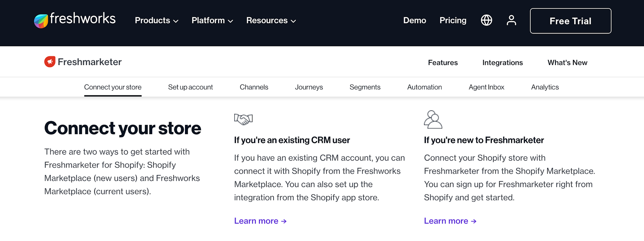Image resolution: width=644 pixels, height=241 pixels.
Task: Expand the Platform dropdown menu
Action: pos(212,21)
